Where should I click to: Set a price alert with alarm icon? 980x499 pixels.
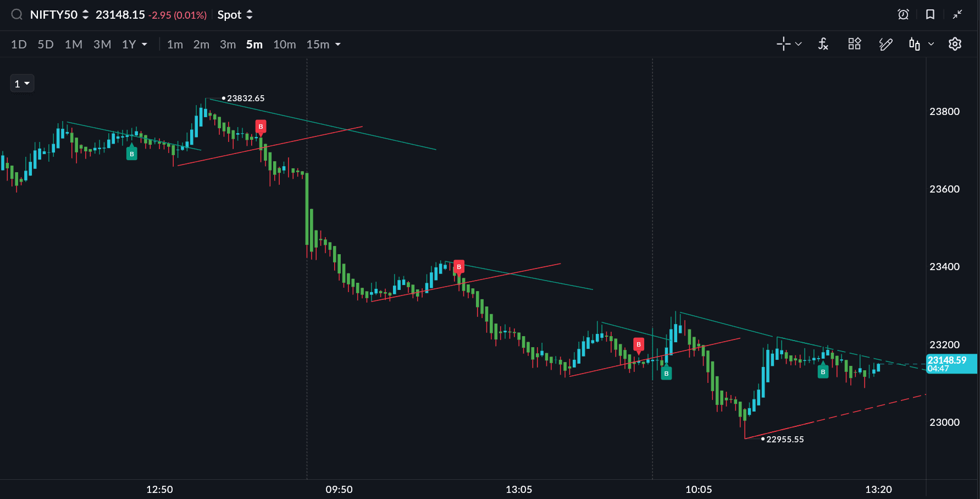tap(903, 15)
